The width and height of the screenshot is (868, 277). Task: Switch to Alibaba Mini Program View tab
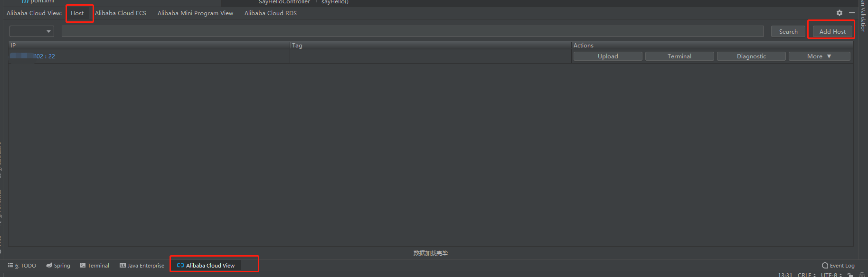tap(195, 13)
